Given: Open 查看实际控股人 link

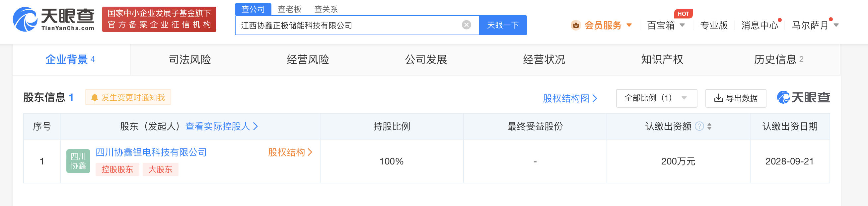Looking at the screenshot, I should click(x=222, y=127).
